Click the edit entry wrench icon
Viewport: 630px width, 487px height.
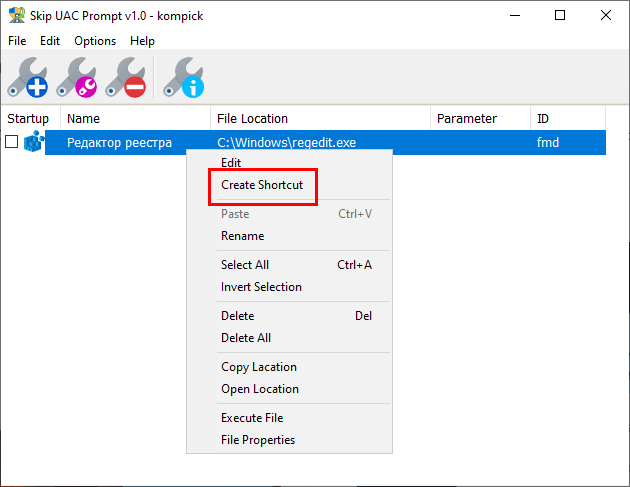(x=77, y=77)
